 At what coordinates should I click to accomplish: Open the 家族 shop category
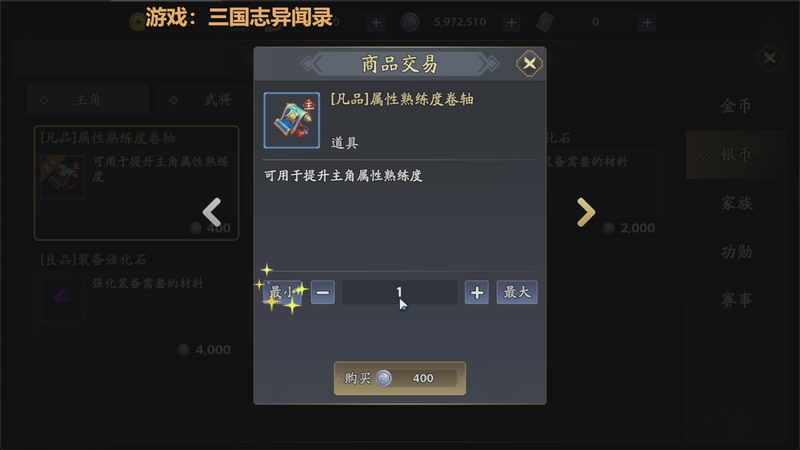pyautogui.click(x=735, y=203)
